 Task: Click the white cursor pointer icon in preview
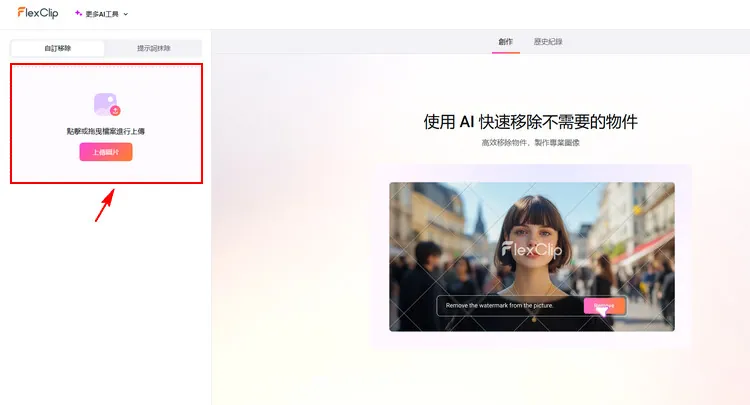[602, 311]
